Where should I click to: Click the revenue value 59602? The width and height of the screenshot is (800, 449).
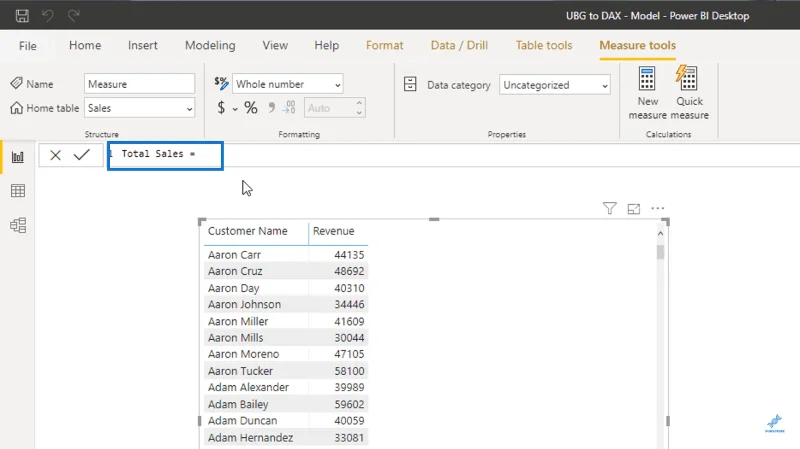point(349,405)
